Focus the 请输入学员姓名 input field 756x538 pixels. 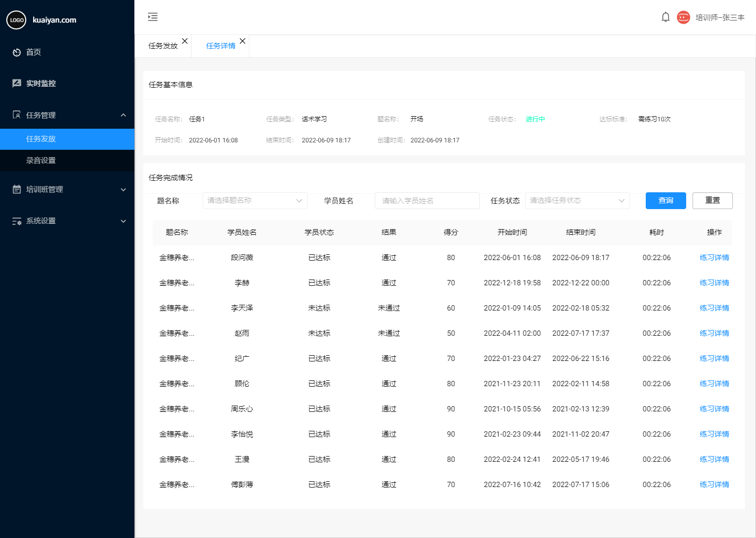pyautogui.click(x=427, y=201)
